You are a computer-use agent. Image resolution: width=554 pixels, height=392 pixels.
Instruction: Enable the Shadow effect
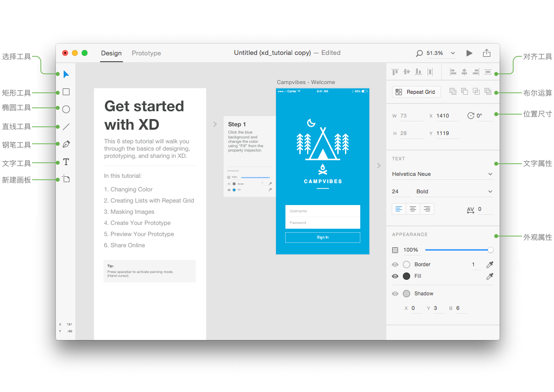(395, 293)
